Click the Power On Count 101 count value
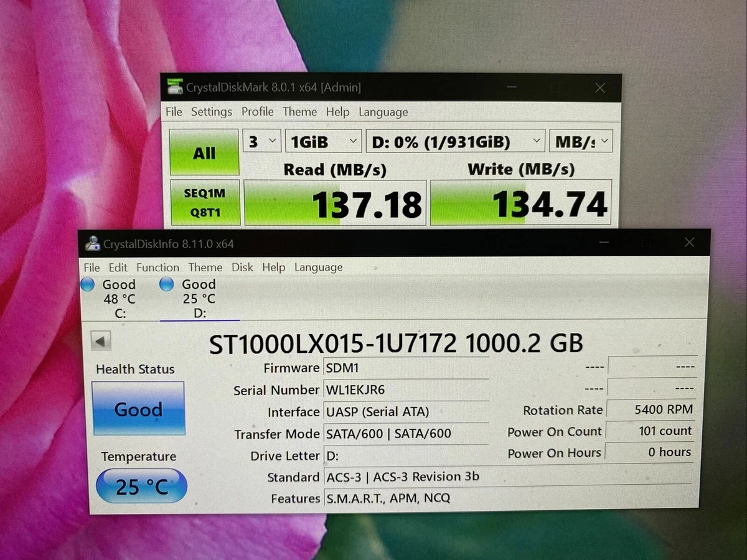The height and width of the screenshot is (560, 747). [x=650, y=431]
